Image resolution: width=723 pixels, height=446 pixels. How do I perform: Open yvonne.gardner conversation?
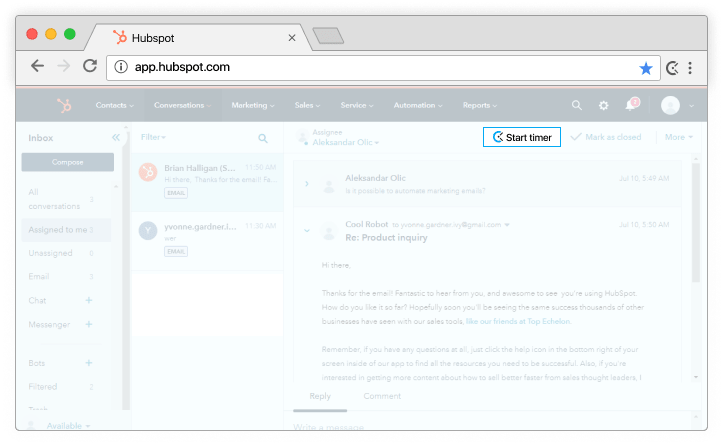point(207,241)
